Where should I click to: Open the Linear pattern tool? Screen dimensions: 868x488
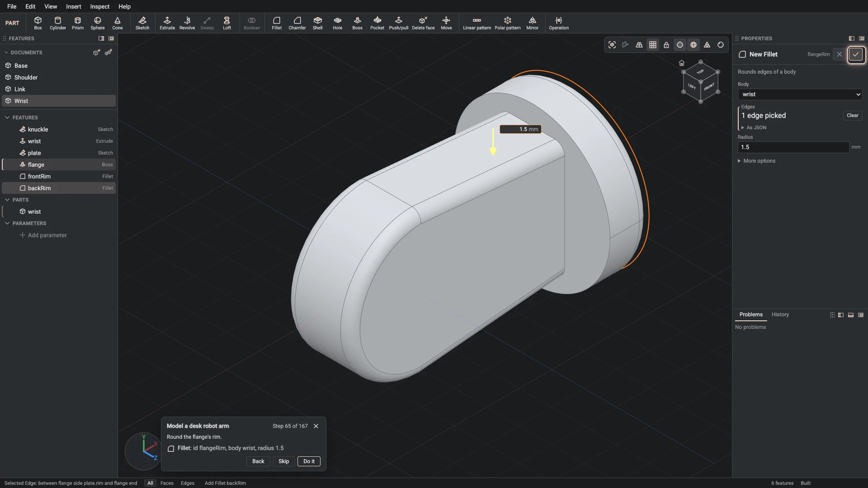[x=477, y=23]
